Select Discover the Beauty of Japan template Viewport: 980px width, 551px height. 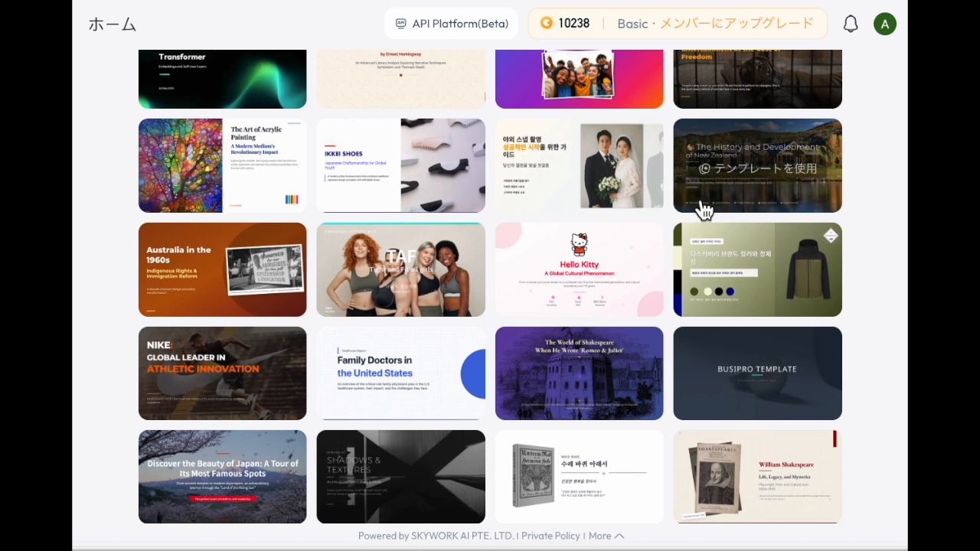pyautogui.click(x=223, y=477)
